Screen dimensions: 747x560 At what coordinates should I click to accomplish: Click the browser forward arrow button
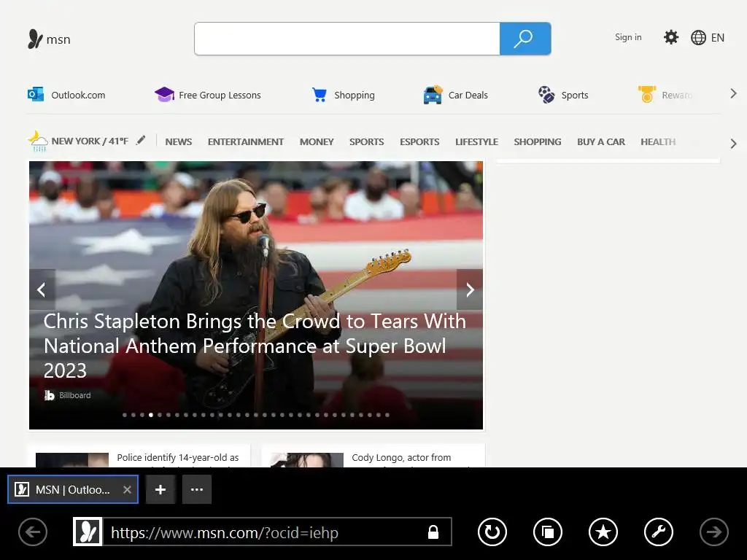[x=713, y=532]
